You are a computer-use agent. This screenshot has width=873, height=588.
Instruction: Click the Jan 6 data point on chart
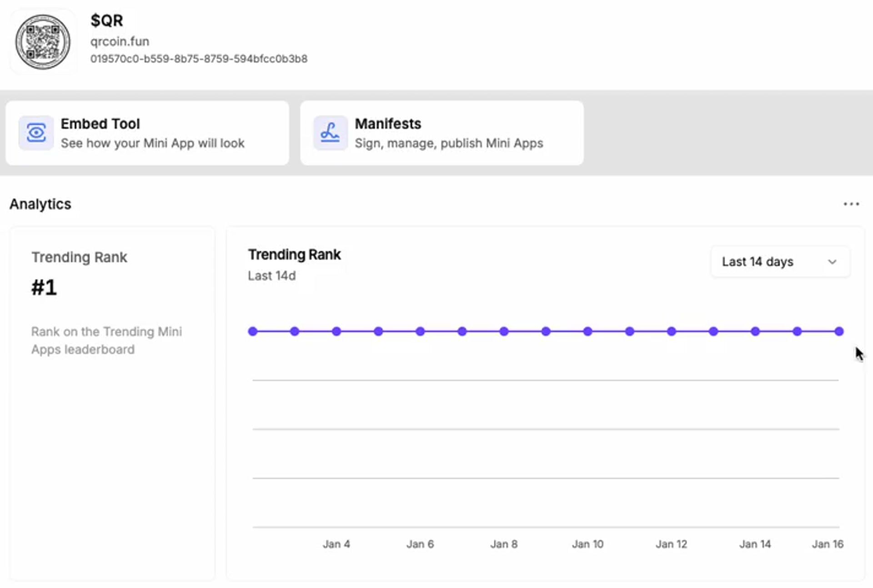[x=420, y=331]
